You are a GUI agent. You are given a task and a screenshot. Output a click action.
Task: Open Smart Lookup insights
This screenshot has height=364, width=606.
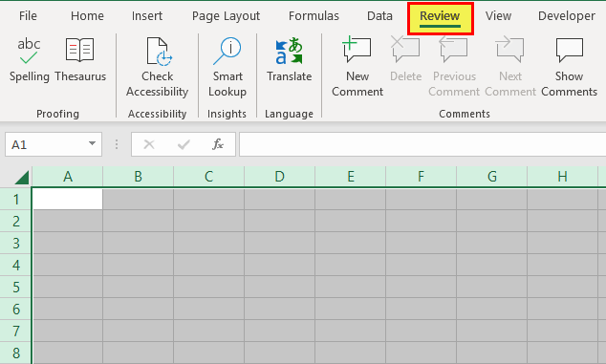point(227,67)
